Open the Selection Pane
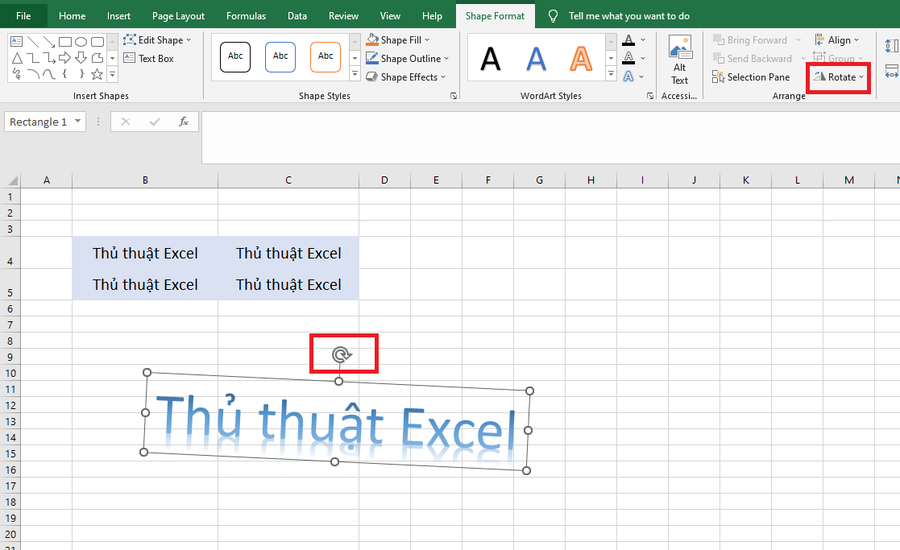 (751, 77)
